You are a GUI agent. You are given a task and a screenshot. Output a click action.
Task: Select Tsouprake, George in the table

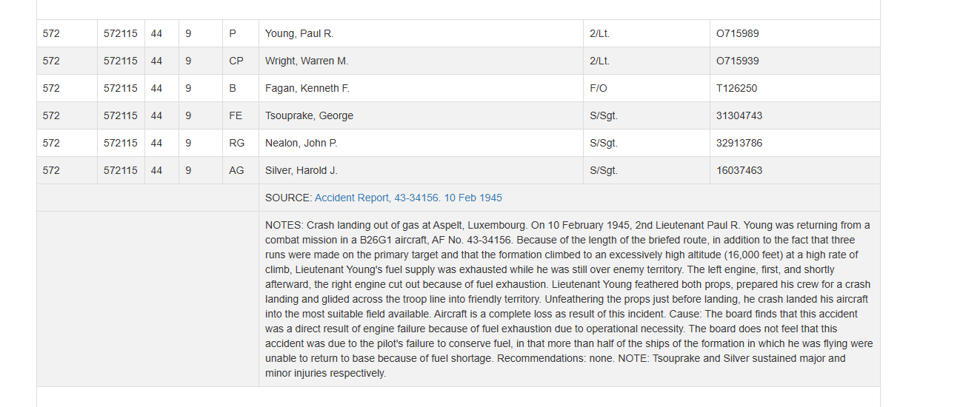point(309,115)
